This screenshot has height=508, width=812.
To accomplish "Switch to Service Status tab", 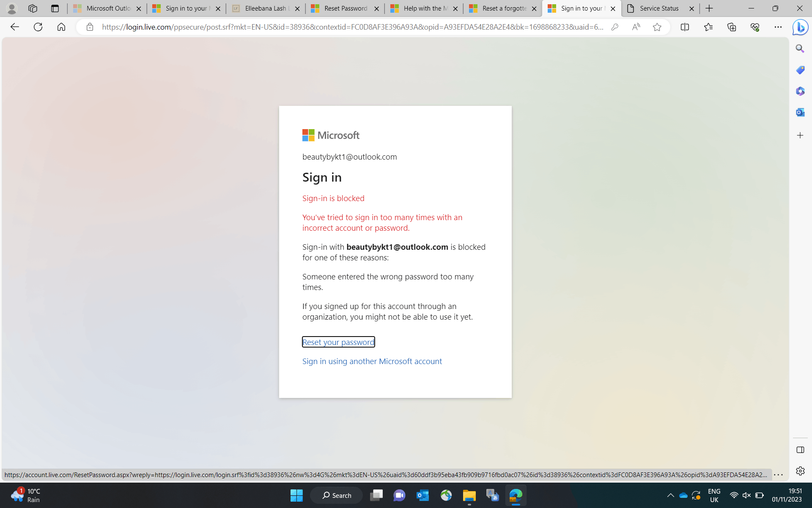I will click(x=658, y=8).
